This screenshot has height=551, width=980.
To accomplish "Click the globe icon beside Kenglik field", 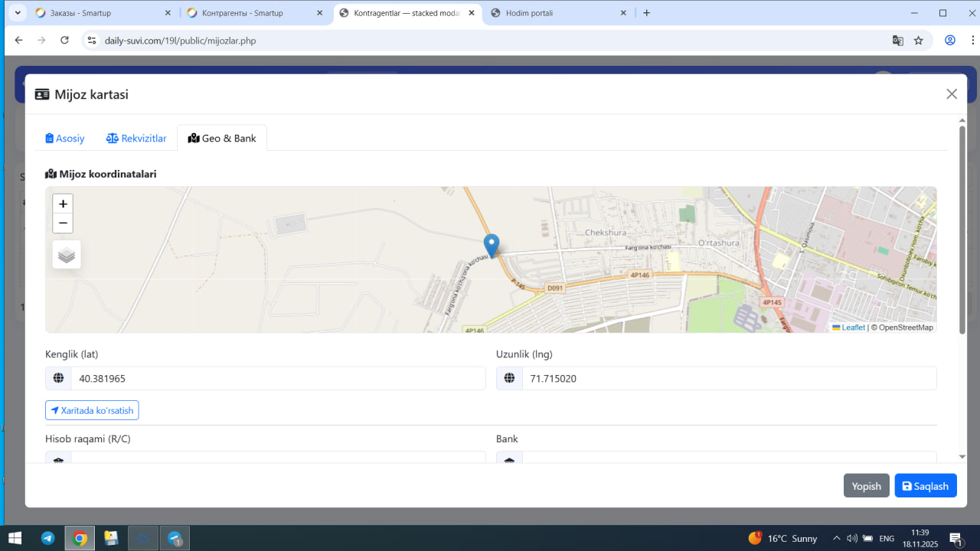I will coord(58,378).
